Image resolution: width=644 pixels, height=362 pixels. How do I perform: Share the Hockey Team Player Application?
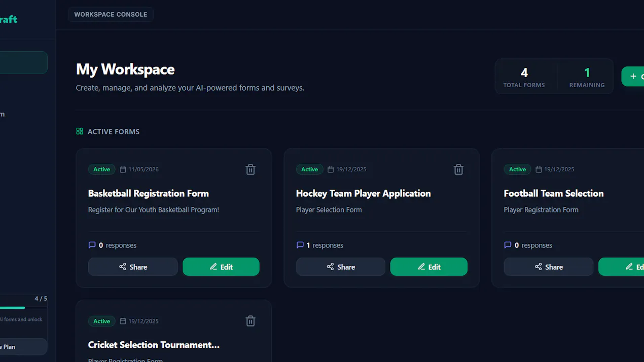(341, 267)
